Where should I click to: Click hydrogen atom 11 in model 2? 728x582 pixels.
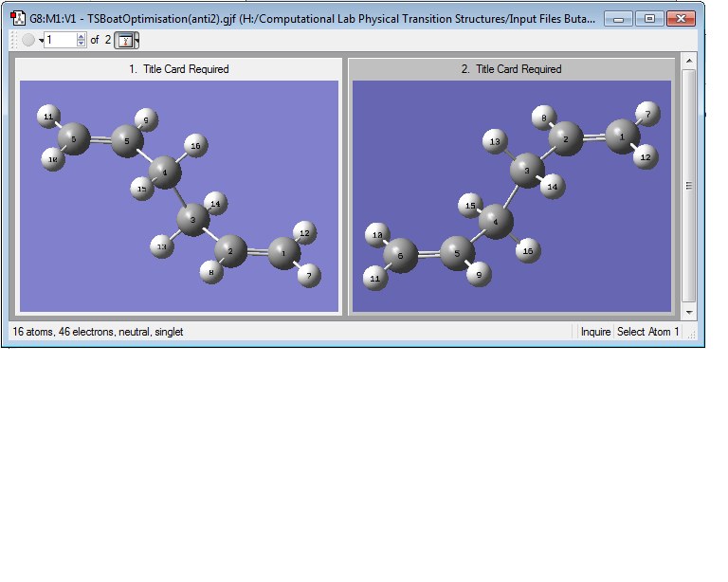pos(375,279)
